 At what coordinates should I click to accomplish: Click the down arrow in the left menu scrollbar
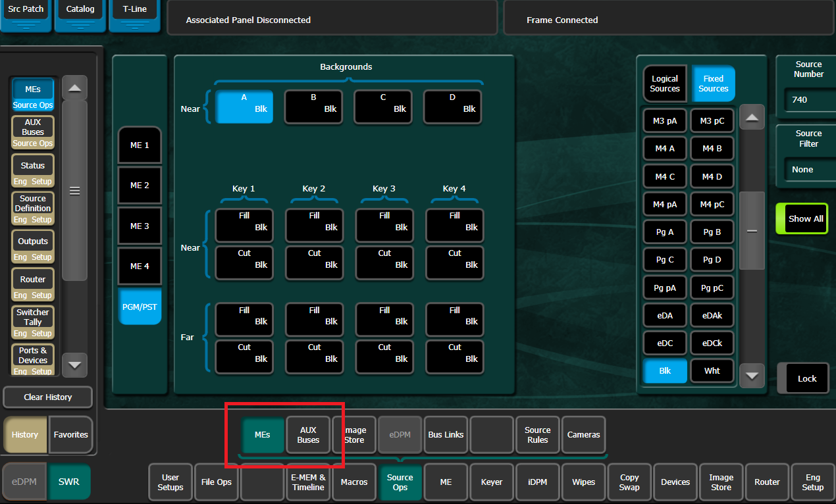pos(74,365)
